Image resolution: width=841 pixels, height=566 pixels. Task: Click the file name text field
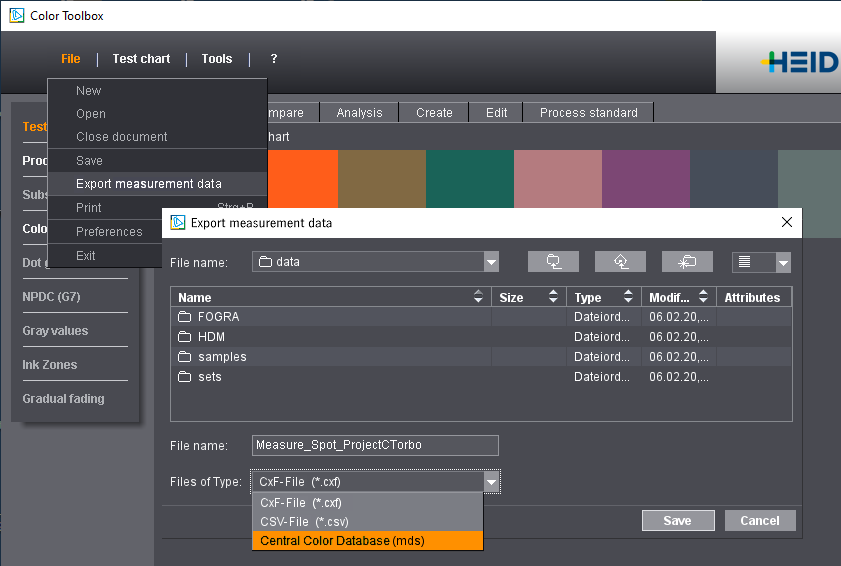tap(375, 446)
